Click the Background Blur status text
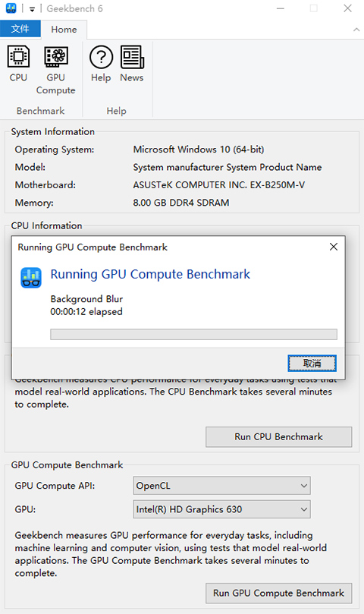 pos(86,299)
